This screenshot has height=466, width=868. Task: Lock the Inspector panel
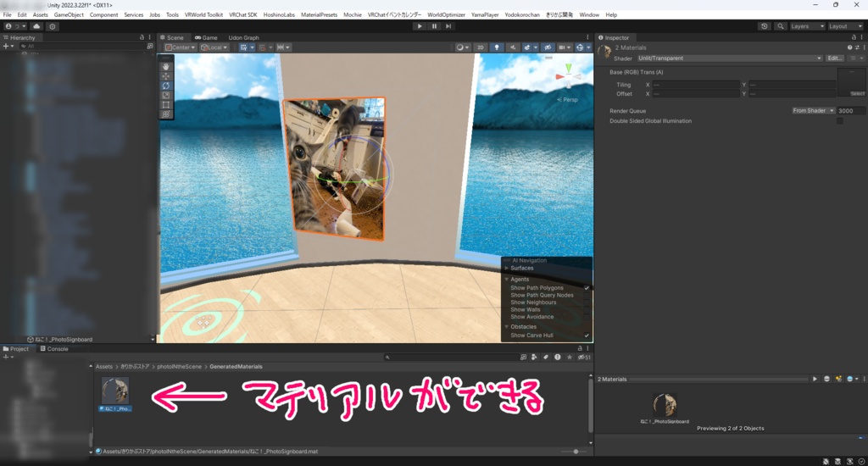click(854, 37)
